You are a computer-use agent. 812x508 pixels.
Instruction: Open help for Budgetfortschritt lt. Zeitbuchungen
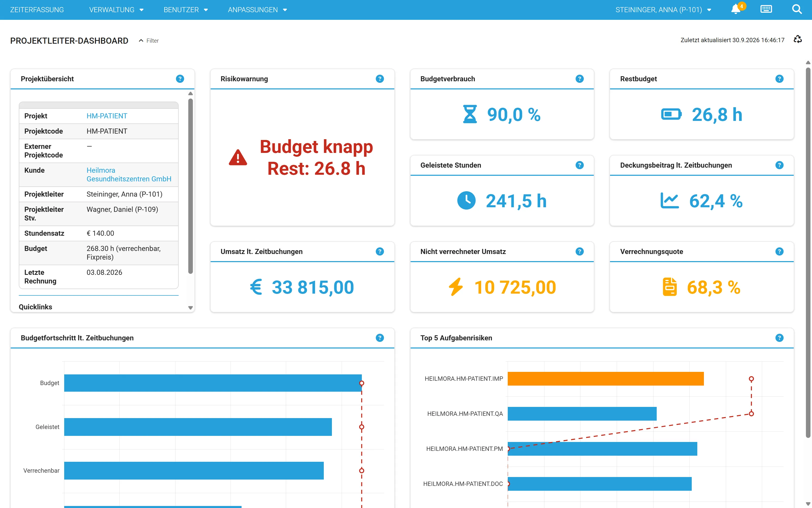click(380, 338)
